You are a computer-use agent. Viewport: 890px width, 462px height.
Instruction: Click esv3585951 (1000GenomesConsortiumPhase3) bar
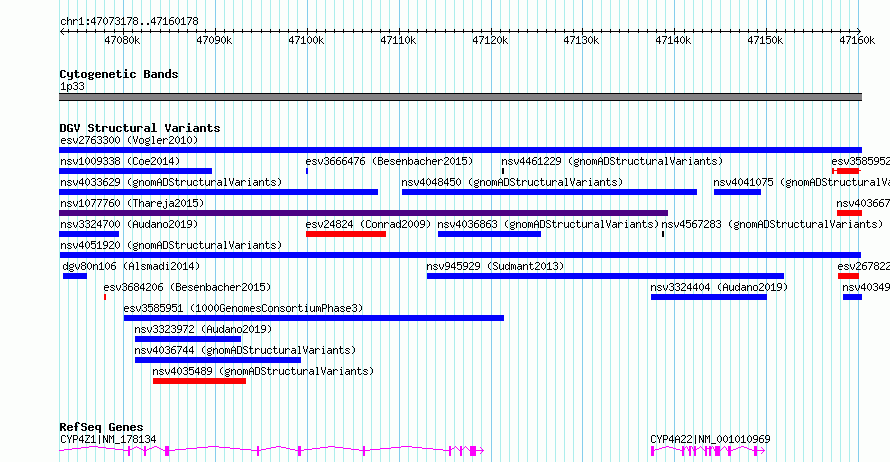coord(314,318)
